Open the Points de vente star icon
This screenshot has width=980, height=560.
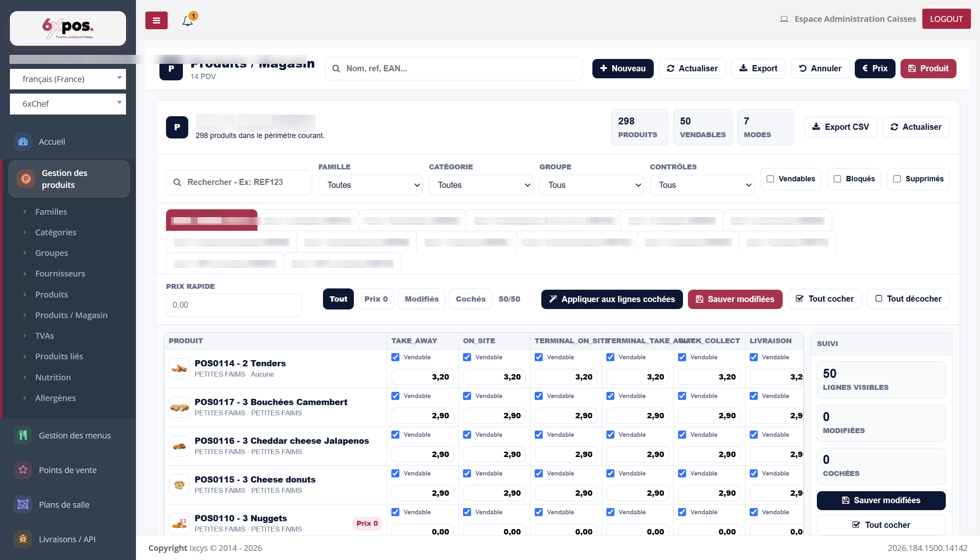pyautogui.click(x=23, y=470)
